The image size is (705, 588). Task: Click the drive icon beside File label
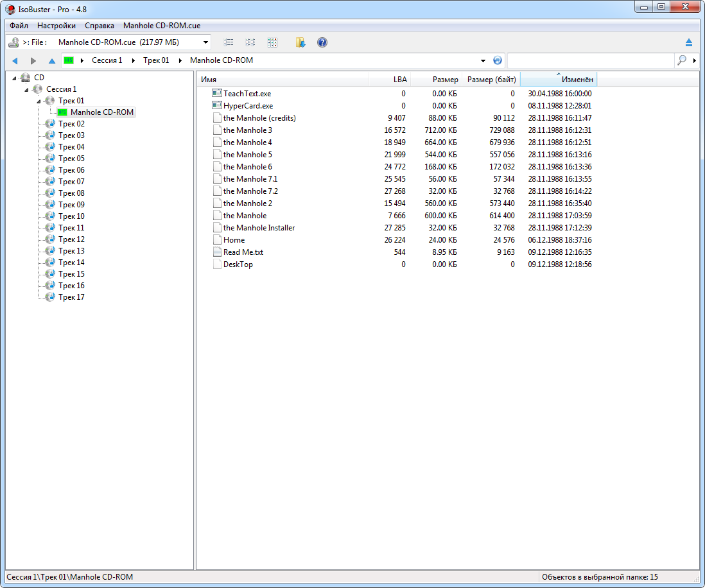(x=14, y=42)
